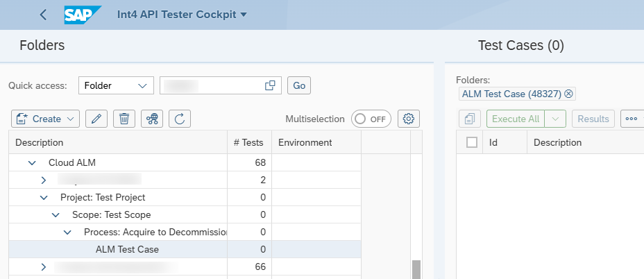The height and width of the screenshot is (279, 644).
Task: Open the Folder quick access dropdown
Action: (x=116, y=85)
